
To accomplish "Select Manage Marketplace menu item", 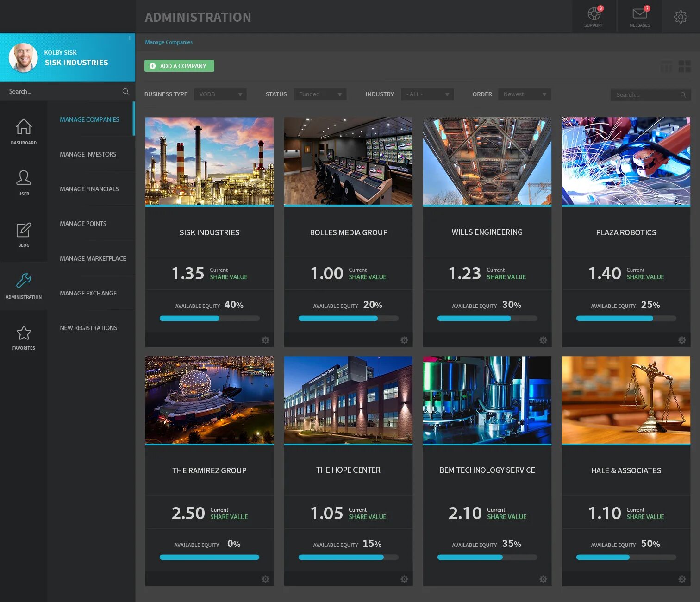I will click(93, 258).
